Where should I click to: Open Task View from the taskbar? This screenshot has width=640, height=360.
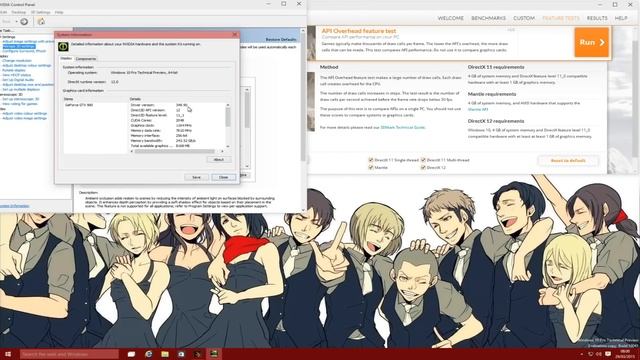pos(131,354)
